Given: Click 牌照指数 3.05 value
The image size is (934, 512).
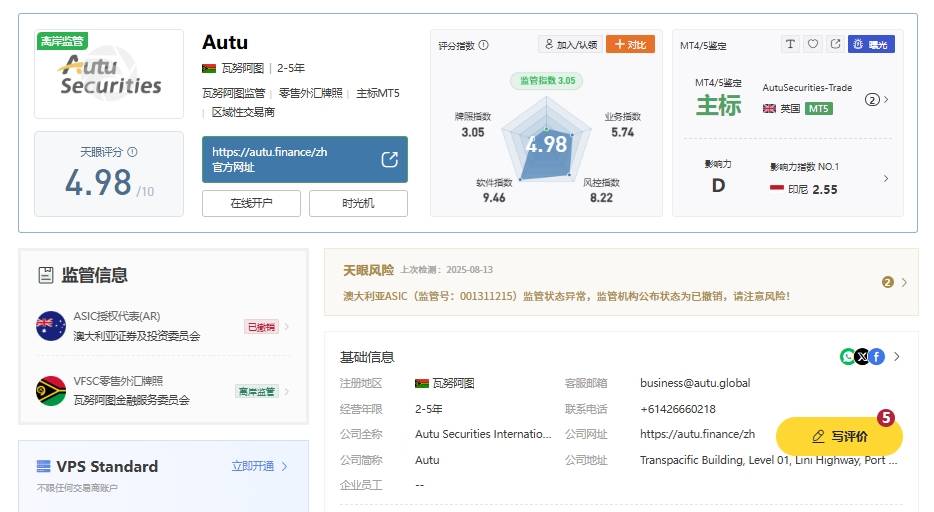Looking at the screenshot, I should pos(473,132).
